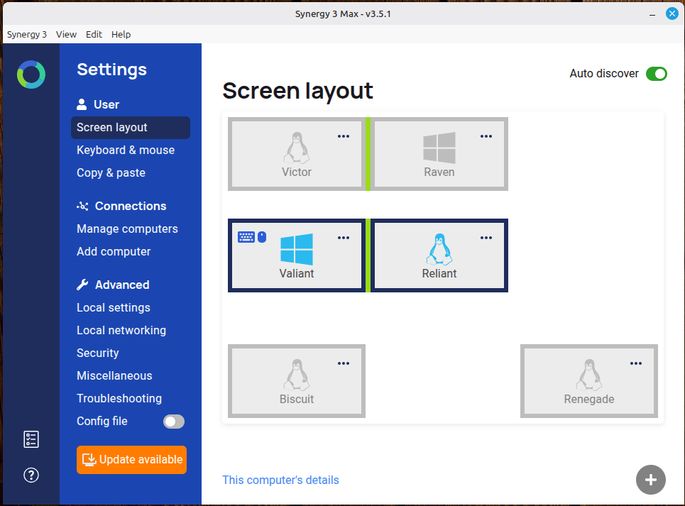Open This computer's details link

click(x=280, y=480)
